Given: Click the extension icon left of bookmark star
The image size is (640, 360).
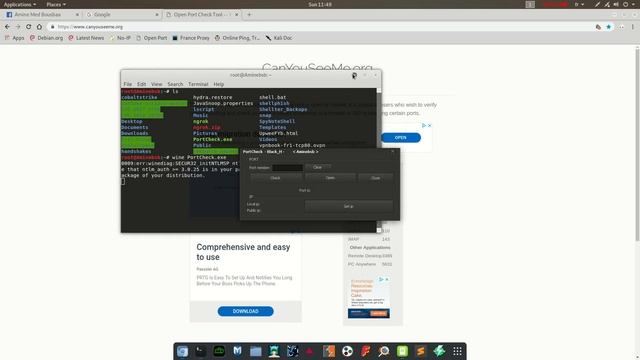Looking at the screenshot, I should (x=598, y=27).
